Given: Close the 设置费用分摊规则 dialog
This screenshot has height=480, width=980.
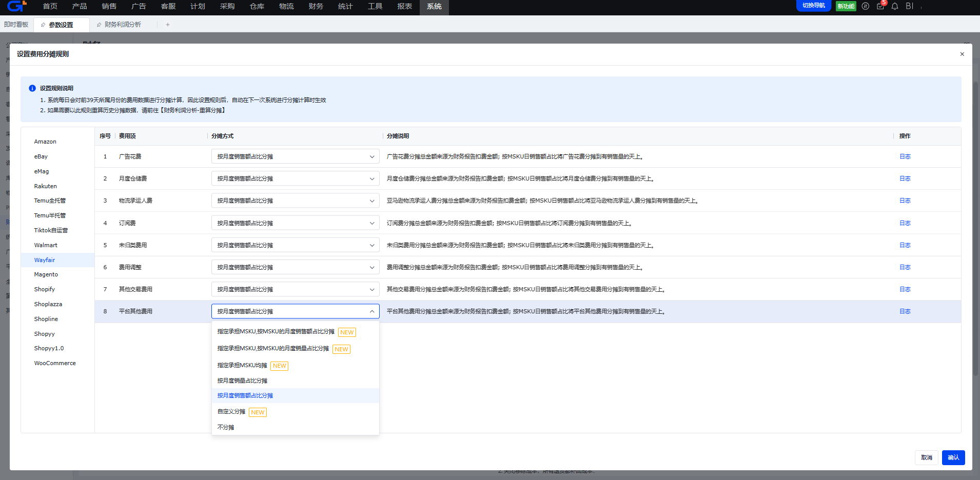Looking at the screenshot, I should coord(962,54).
